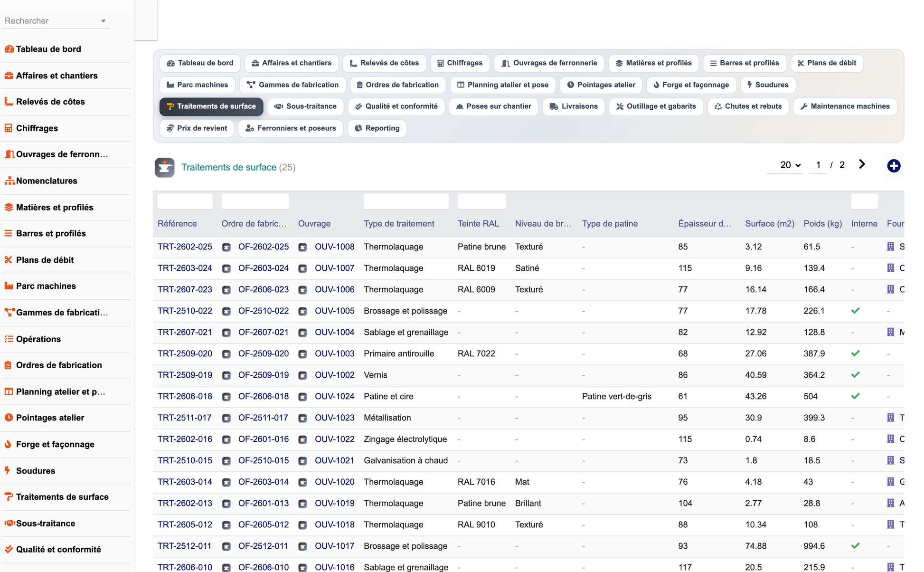Click Patine vert-de-gris cell
This screenshot has width=924, height=572.
coord(616,397)
